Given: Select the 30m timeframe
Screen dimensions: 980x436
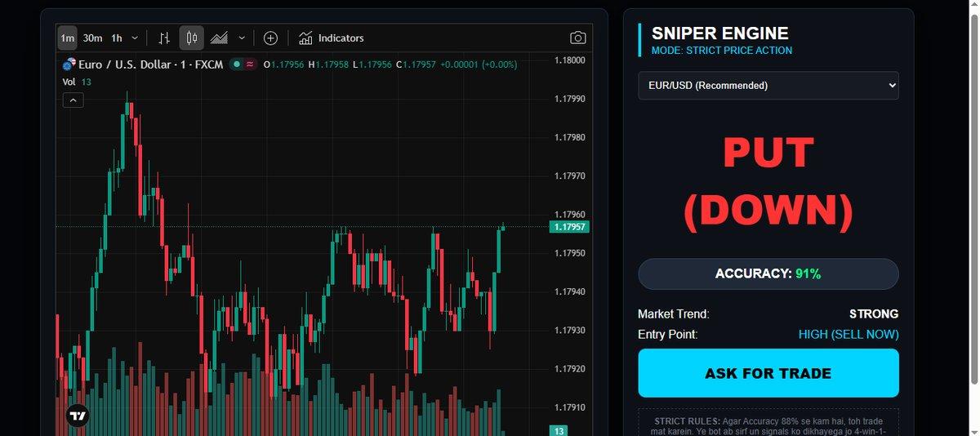Looking at the screenshot, I should point(92,38).
